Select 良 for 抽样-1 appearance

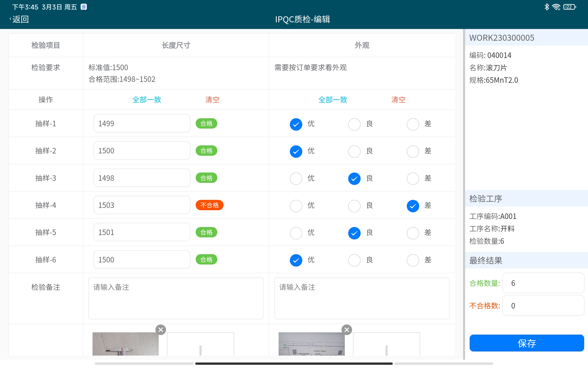click(354, 124)
